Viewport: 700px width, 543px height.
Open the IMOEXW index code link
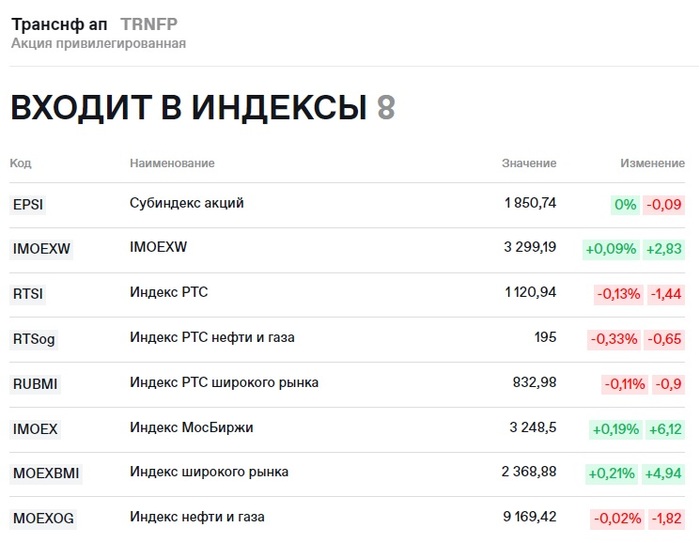[41, 249]
